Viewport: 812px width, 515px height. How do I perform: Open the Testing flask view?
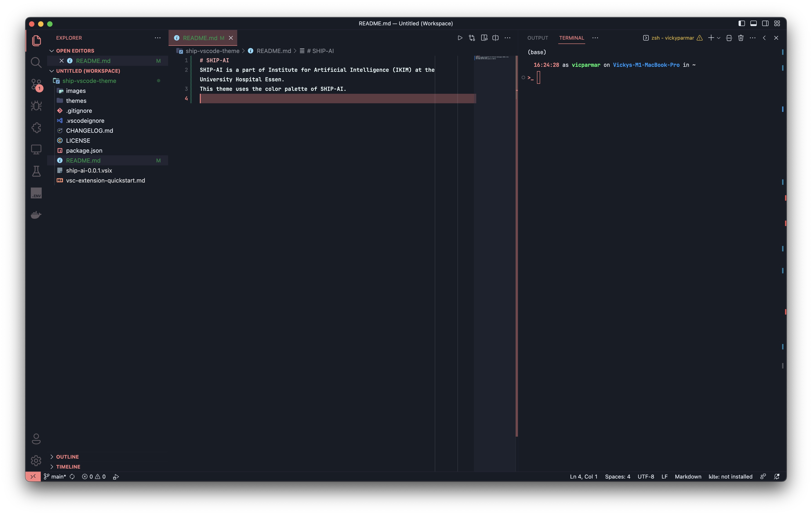click(x=36, y=171)
